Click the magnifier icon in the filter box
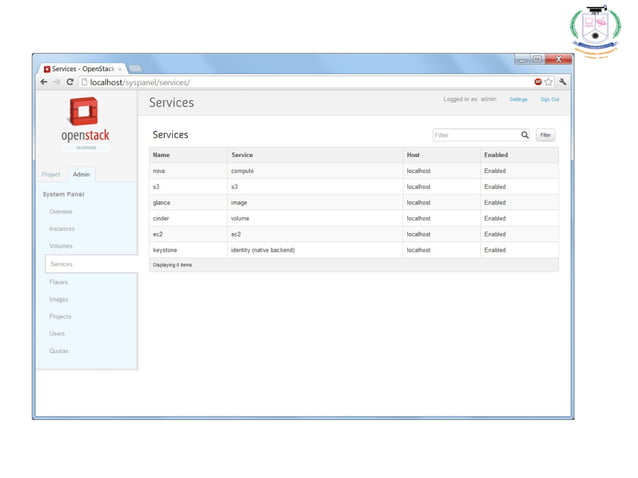 click(524, 135)
